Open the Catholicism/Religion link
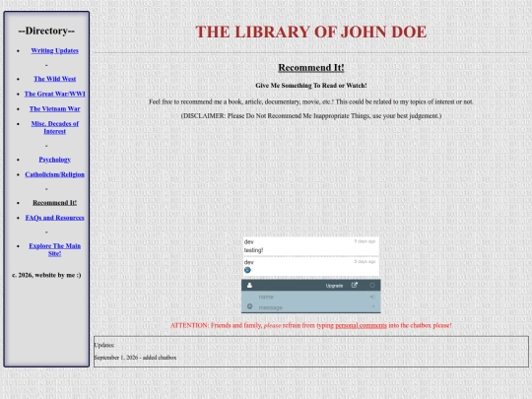Image resolution: width=532 pixels, height=399 pixels. click(54, 174)
